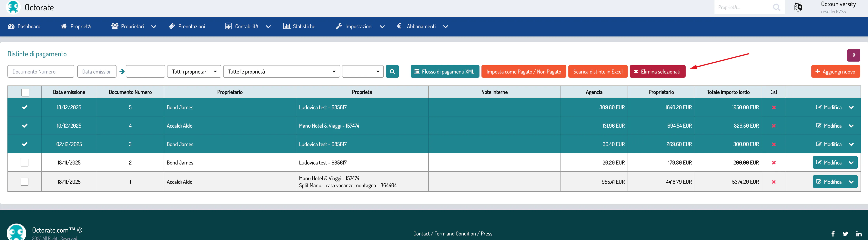
Task: Open the Tutti i proprietari dropdown
Action: 194,71
